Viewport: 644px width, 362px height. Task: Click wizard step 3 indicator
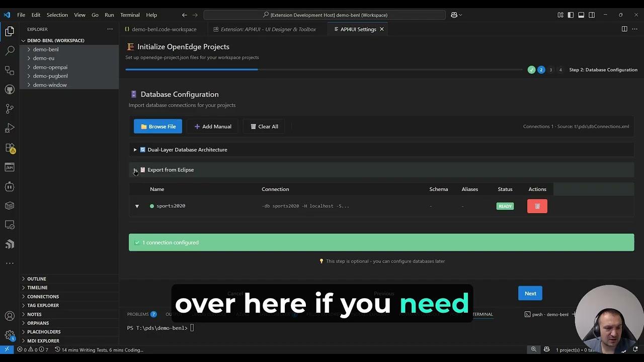[550, 70]
